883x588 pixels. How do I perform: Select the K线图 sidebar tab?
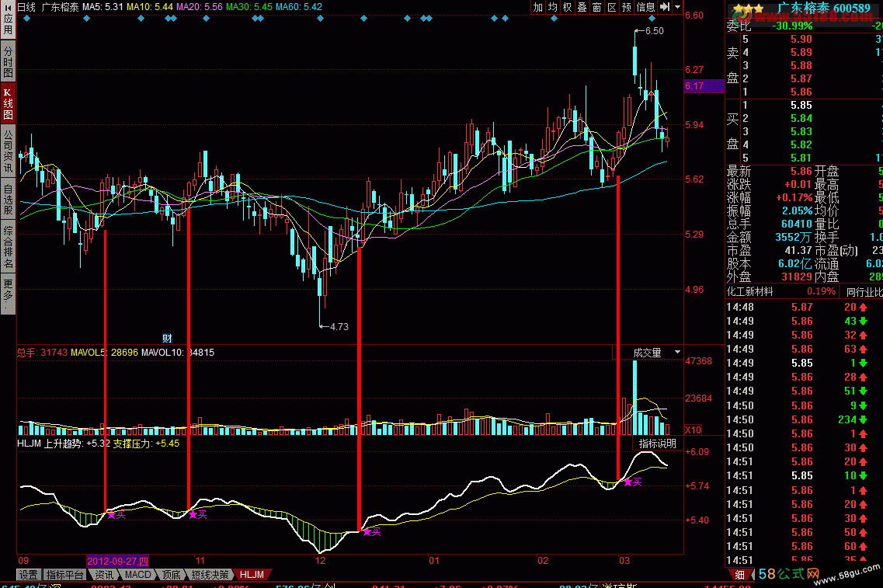tap(8, 104)
